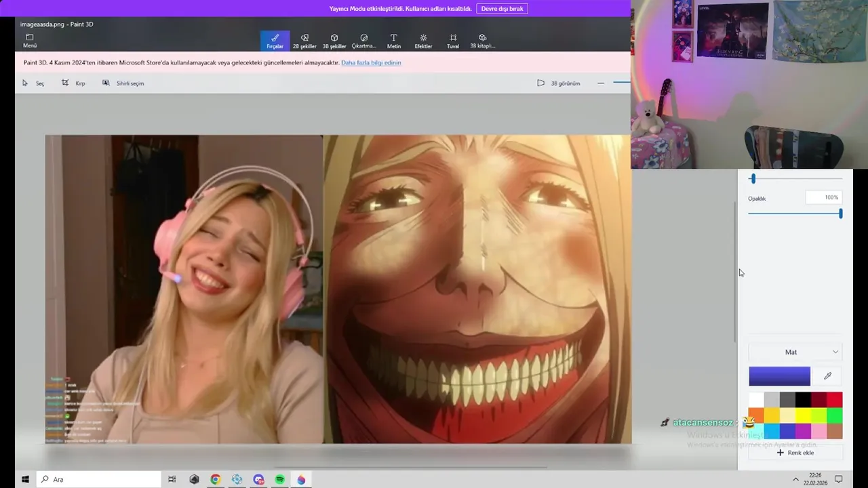Switch to the Çıkartma stickers tab

tap(364, 41)
